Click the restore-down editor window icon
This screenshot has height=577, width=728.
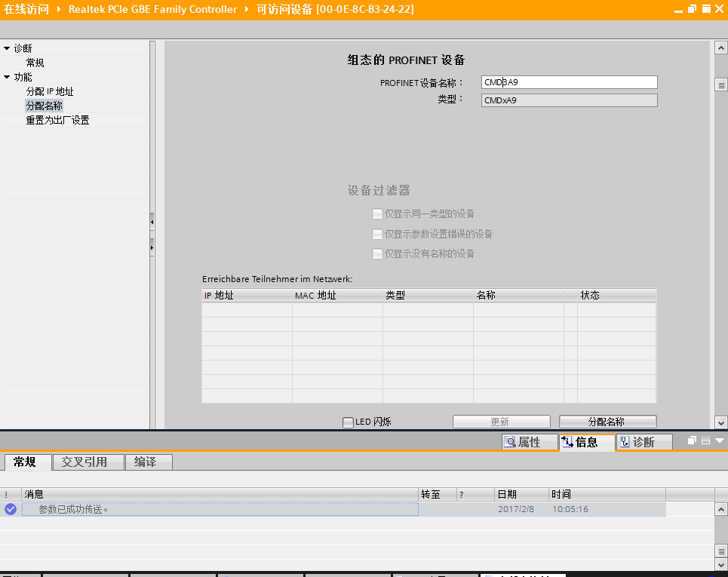pos(693,9)
